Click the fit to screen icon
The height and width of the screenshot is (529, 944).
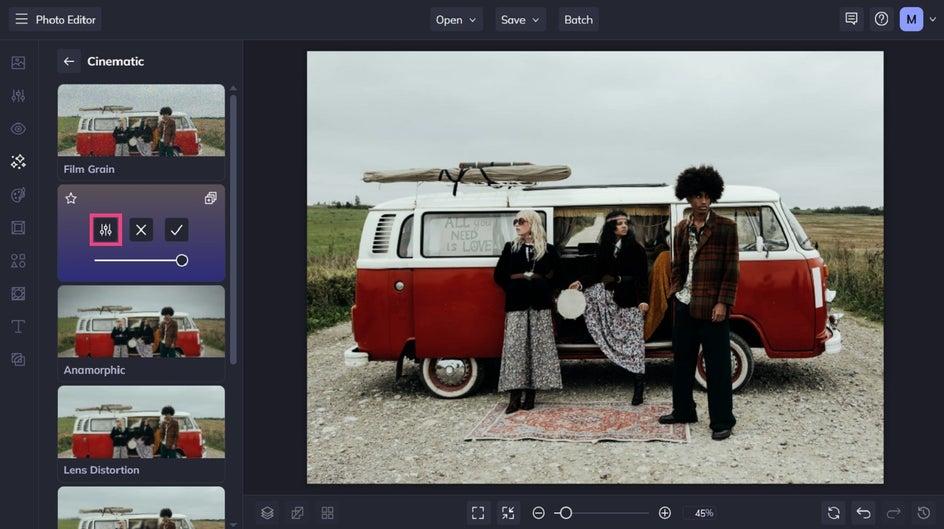tap(478, 513)
